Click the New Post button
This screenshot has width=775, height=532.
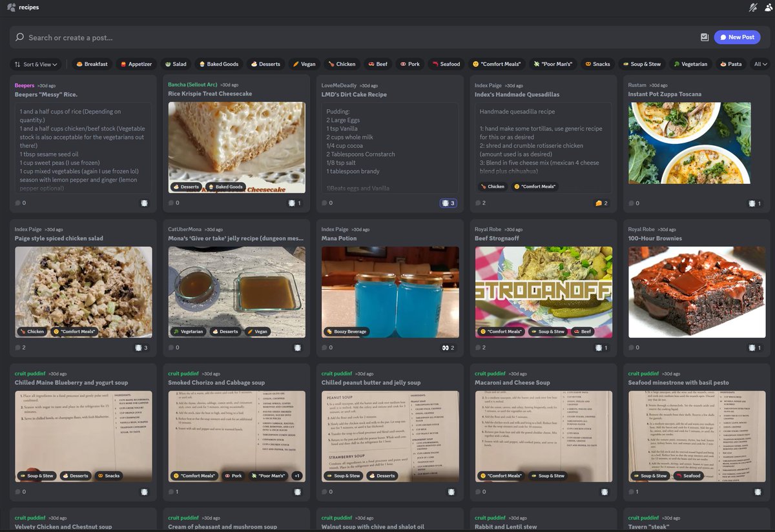(737, 37)
